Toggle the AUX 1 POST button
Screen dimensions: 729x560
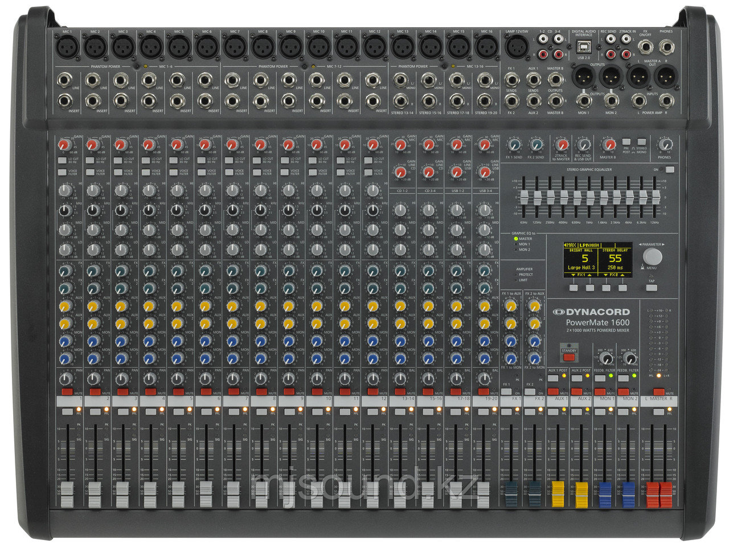pos(553,377)
